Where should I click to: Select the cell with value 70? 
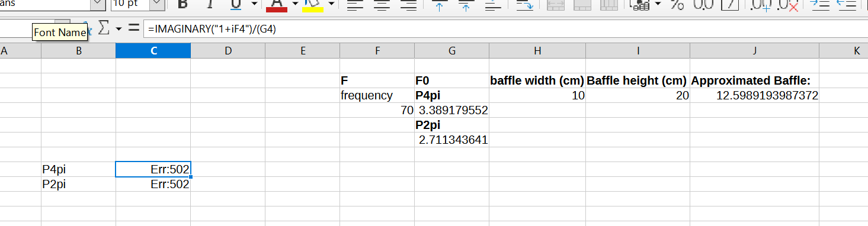coord(377,110)
